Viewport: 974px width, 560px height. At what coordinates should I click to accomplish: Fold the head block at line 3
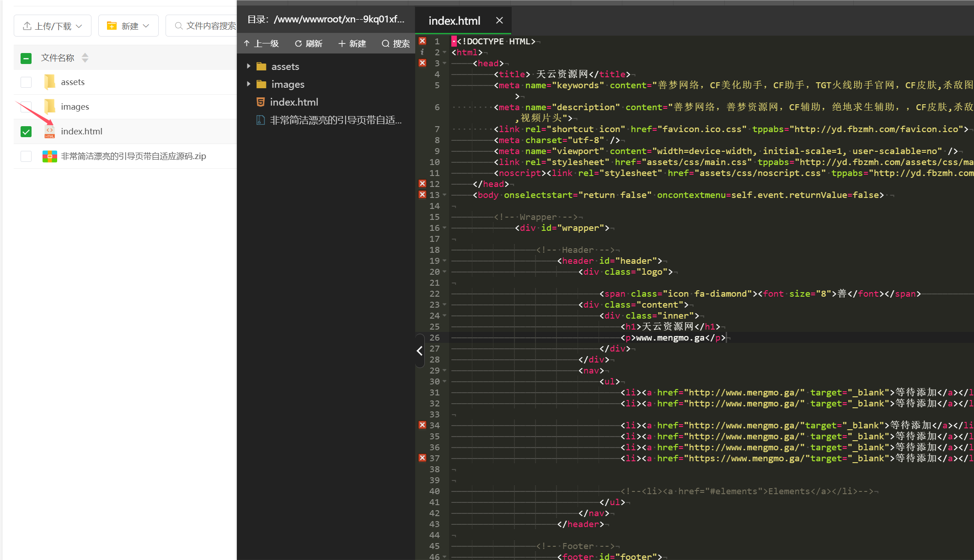pyautogui.click(x=444, y=63)
